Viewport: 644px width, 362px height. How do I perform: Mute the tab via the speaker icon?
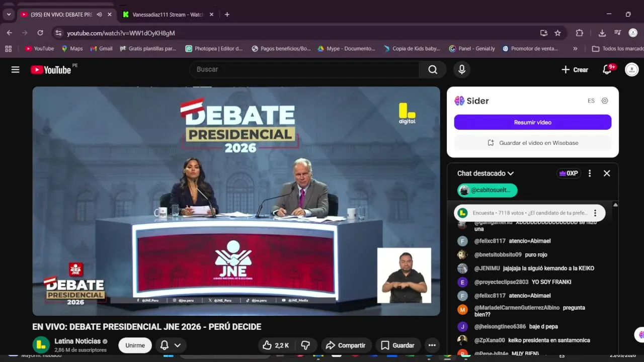(x=99, y=15)
